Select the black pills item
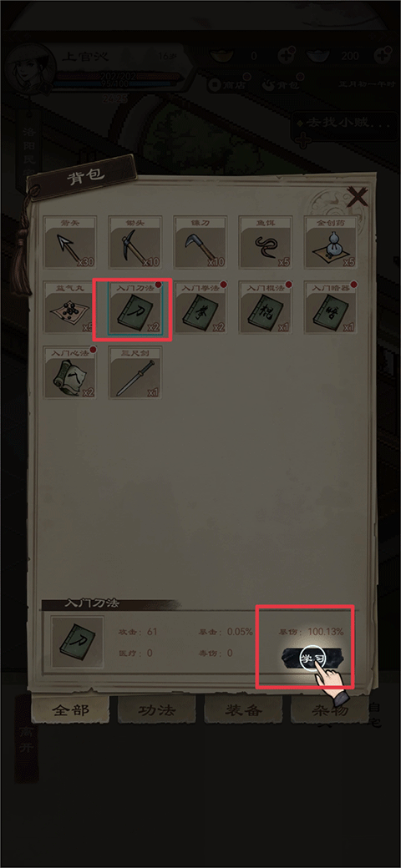Image resolution: width=401 pixels, height=868 pixels. click(70, 307)
